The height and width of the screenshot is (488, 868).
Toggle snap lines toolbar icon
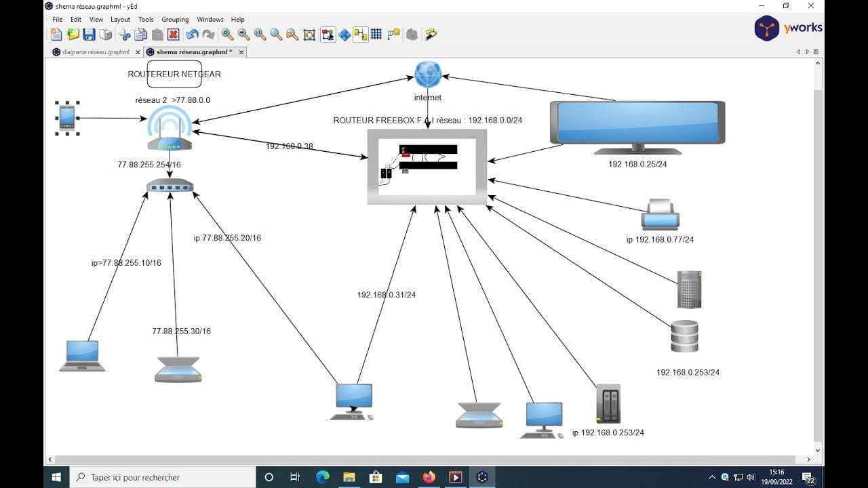pyautogui.click(x=393, y=35)
